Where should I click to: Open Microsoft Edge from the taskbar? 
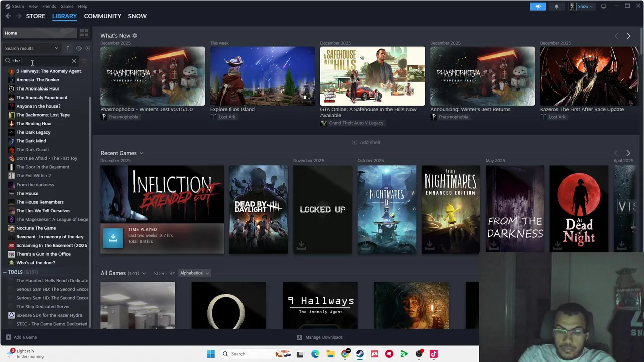pos(315,354)
